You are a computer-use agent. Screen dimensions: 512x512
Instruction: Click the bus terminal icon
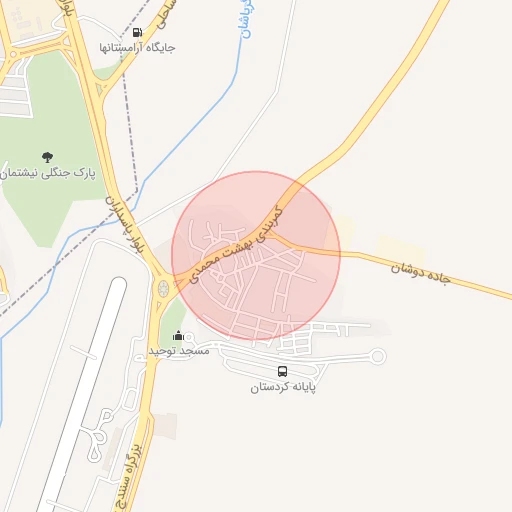point(282,371)
